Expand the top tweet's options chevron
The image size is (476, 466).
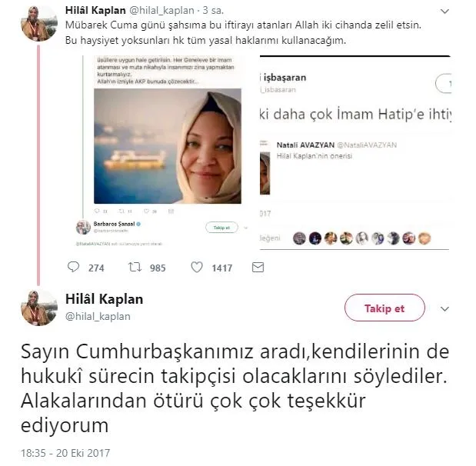point(444,12)
